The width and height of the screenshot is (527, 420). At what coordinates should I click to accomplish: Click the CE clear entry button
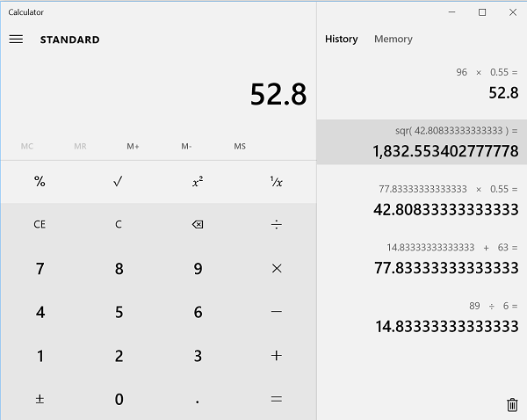point(40,224)
